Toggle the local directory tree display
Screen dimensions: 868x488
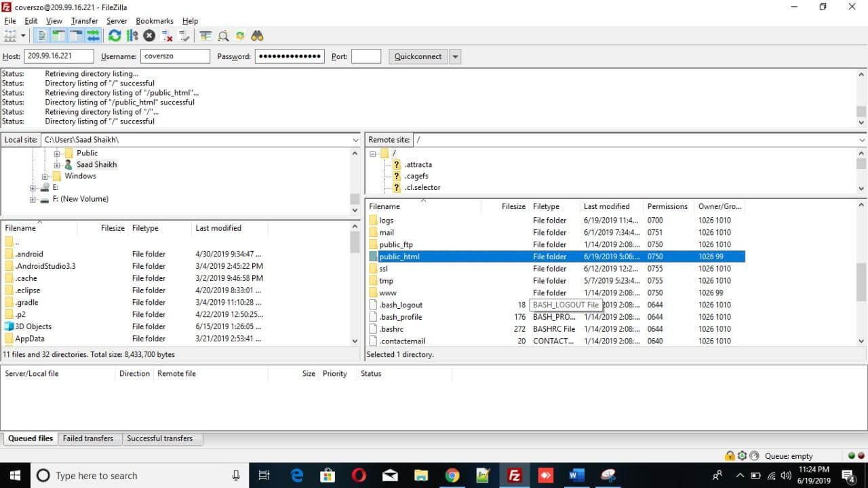pyautogui.click(x=59, y=35)
